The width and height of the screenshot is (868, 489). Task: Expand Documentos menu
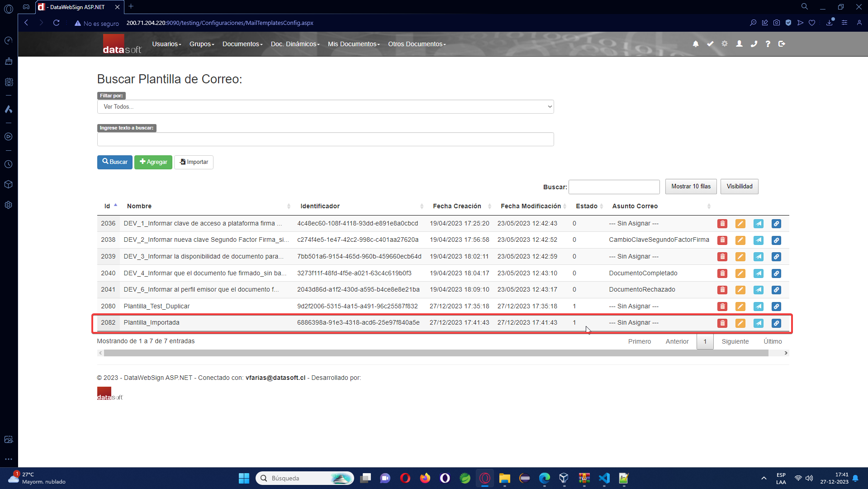242,44
